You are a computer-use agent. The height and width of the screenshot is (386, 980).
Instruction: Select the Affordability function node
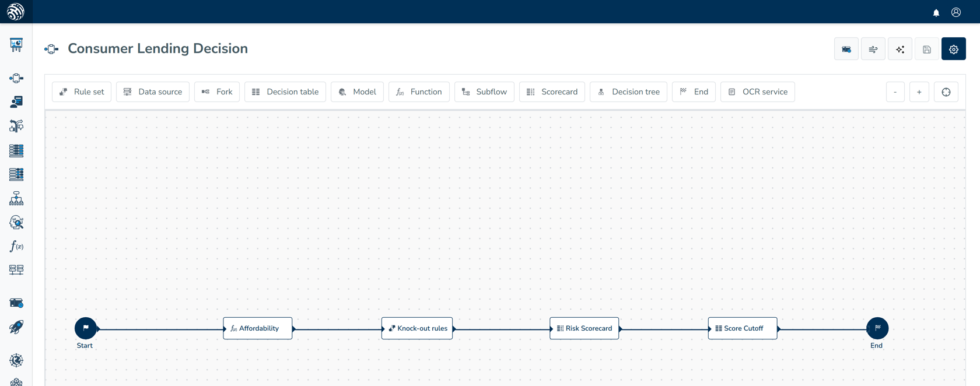(x=258, y=328)
